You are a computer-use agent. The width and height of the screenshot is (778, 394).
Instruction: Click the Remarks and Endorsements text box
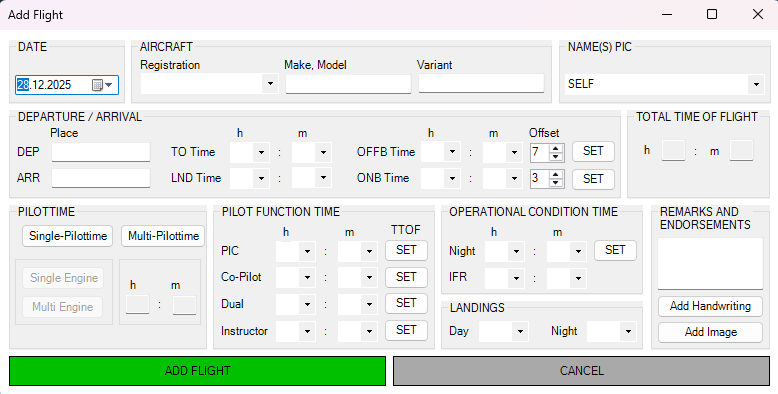tap(710, 263)
